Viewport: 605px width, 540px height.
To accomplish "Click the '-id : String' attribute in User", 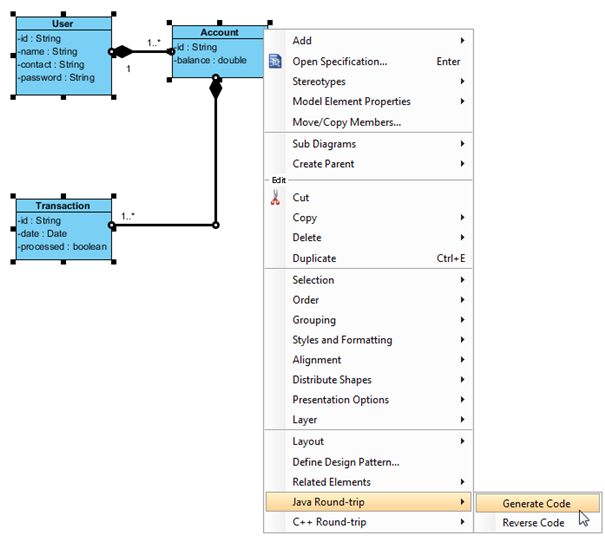I will tap(39, 39).
